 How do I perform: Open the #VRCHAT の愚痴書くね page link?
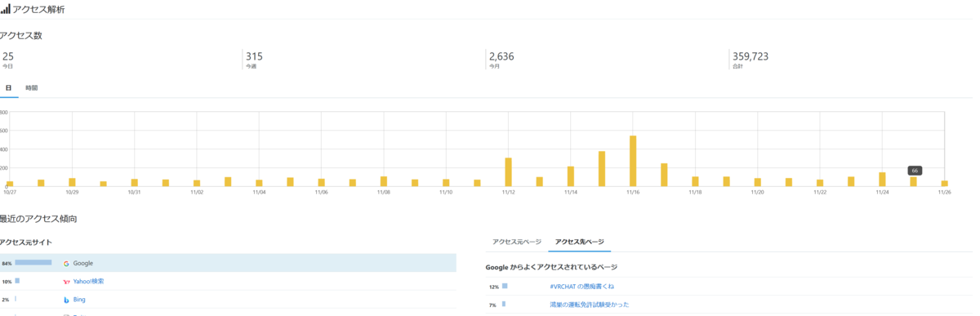(581, 287)
